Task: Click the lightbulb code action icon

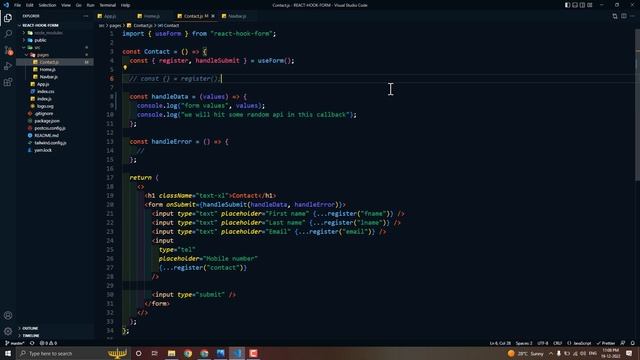Action: pos(125,68)
